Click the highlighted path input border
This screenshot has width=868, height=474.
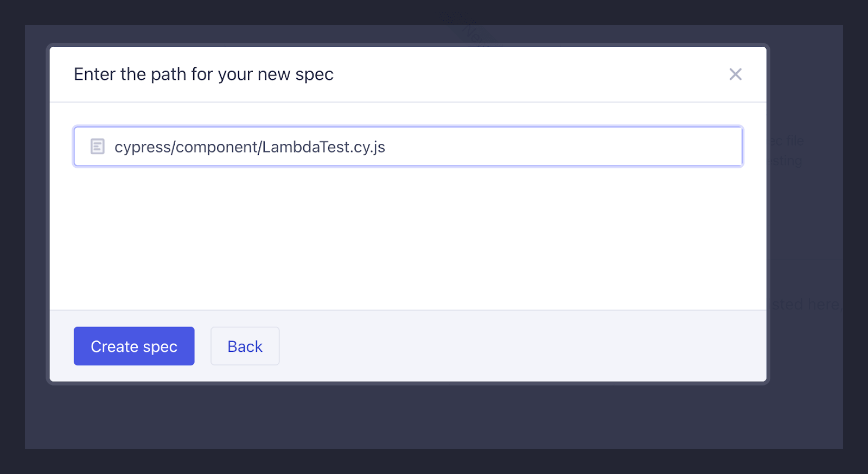point(407,129)
